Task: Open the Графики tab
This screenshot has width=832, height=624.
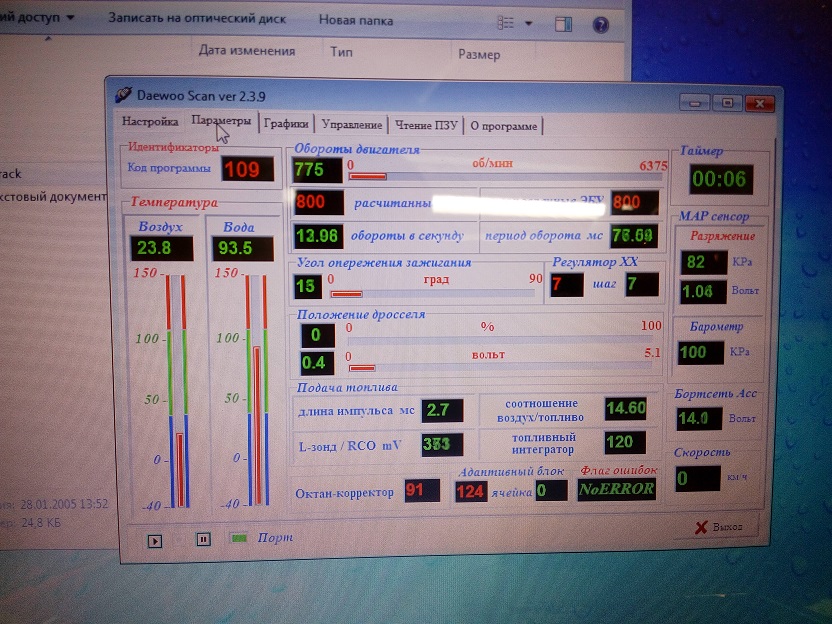Action: 287,125
